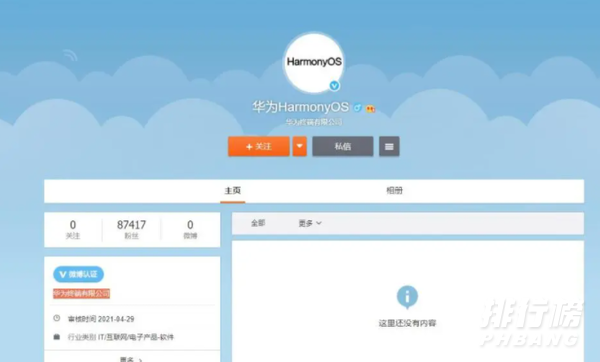Click the 华为HarmonyOS profile name

300,107
